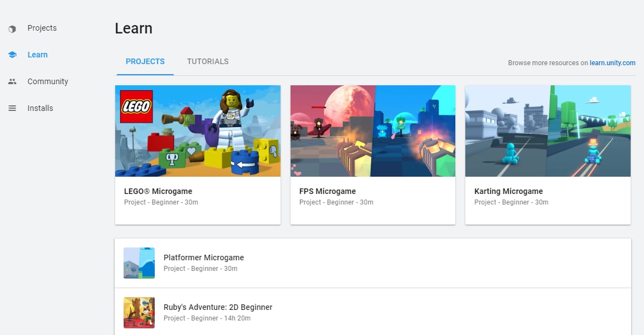Click FPS Microgame 'Project - Beginner - 30m' text
The width and height of the screenshot is (644, 335).
point(336,202)
